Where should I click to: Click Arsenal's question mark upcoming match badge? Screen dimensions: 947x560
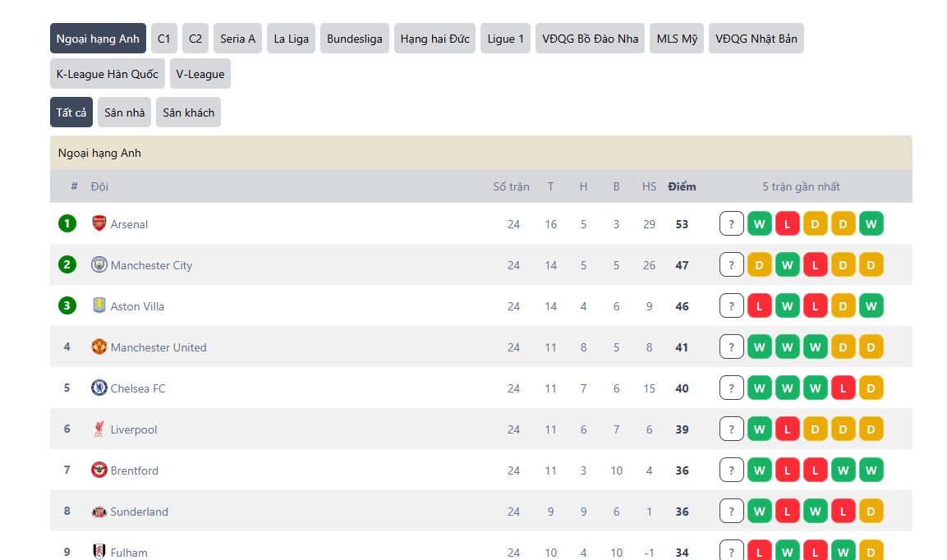731,223
